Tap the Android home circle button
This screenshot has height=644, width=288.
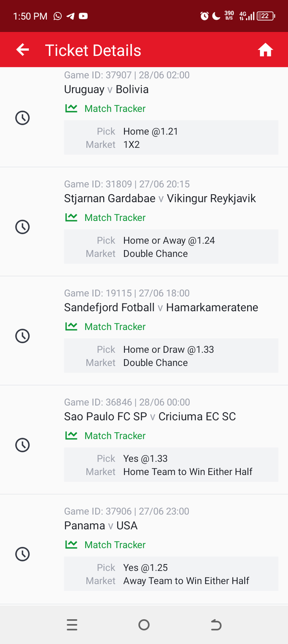(x=144, y=625)
